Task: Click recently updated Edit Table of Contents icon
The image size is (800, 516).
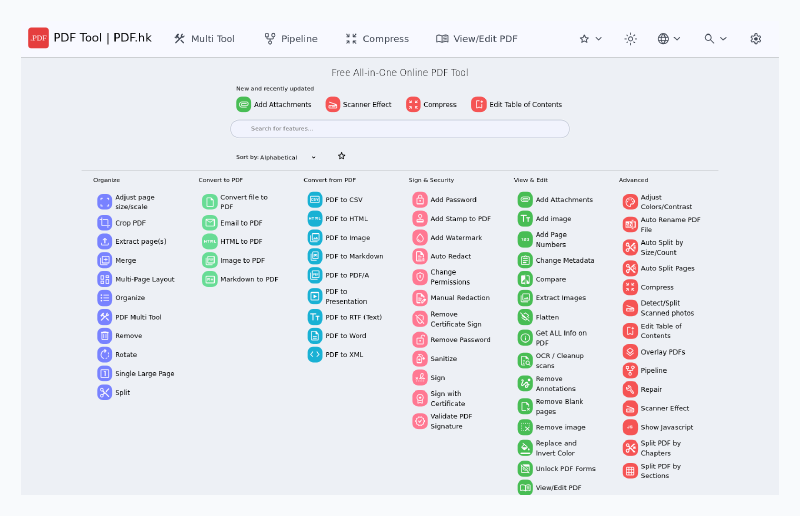Action: tap(479, 105)
